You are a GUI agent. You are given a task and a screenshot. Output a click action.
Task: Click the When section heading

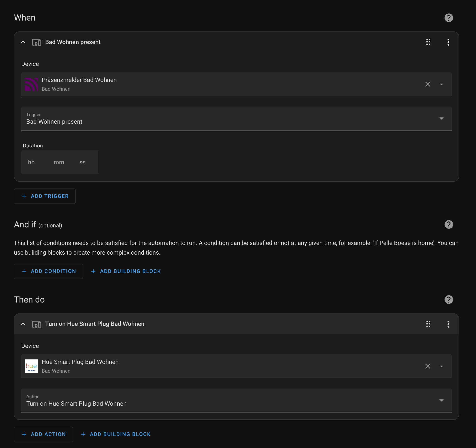25,18
